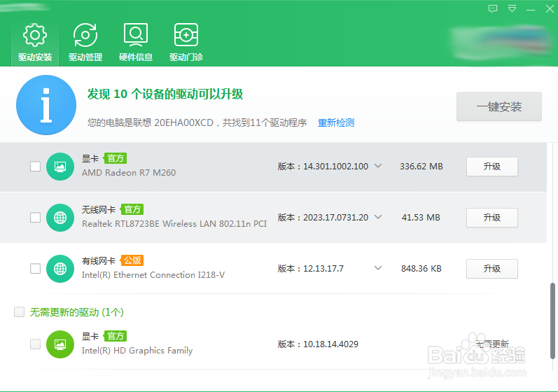Screen dimensions: 558x392
Task: Click the 无需更新的驱动 (1个) heading
Action: tap(77, 312)
